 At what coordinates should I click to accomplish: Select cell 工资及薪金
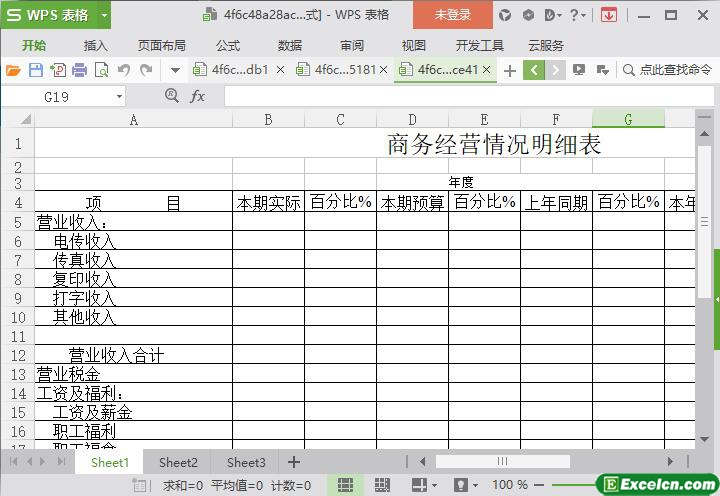[x=134, y=411]
